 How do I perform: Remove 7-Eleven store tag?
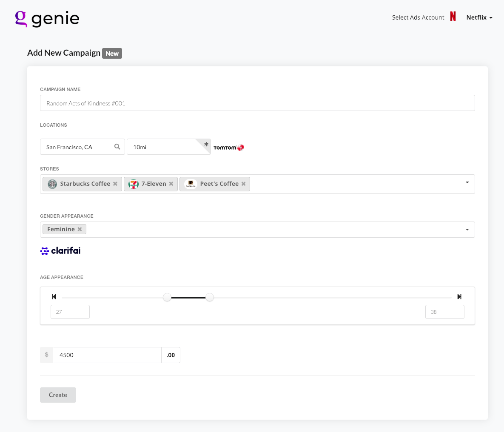171,184
